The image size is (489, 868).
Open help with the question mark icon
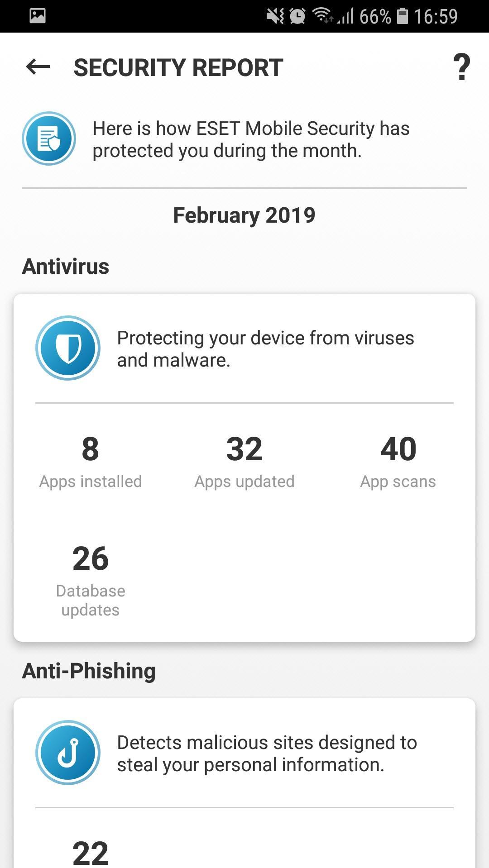pyautogui.click(x=461, y=67)
